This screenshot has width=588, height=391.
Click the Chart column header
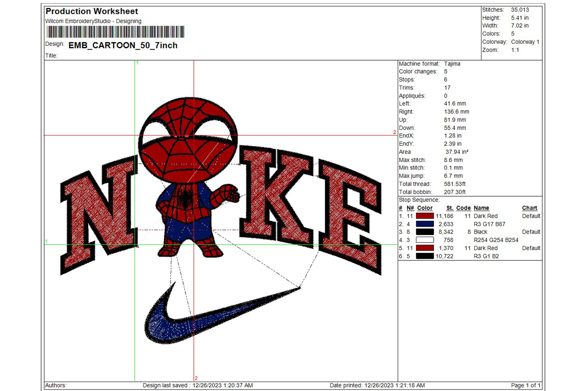(x=530, y=208)
